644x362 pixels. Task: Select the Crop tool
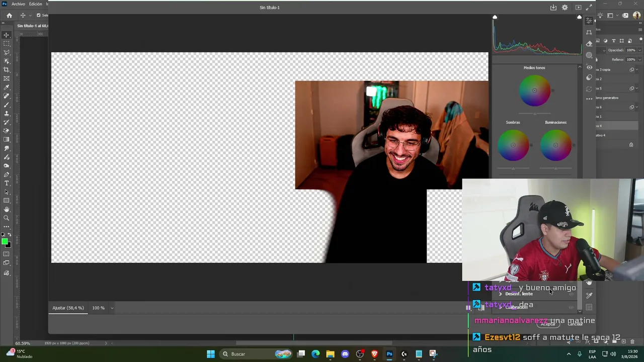click(7, 70)
